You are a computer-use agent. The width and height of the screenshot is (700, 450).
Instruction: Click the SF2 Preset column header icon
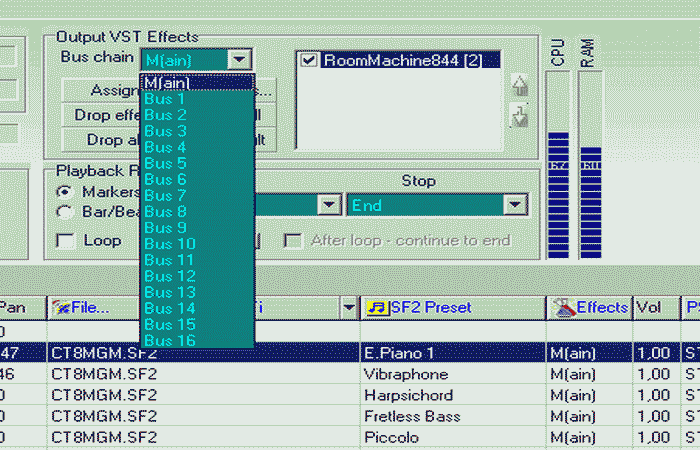377,307
